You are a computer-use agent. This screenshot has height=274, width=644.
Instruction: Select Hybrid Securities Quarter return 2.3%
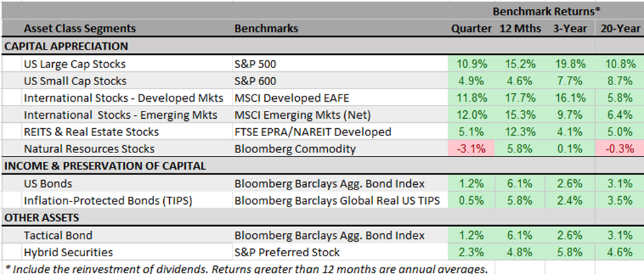click(472, 252)
